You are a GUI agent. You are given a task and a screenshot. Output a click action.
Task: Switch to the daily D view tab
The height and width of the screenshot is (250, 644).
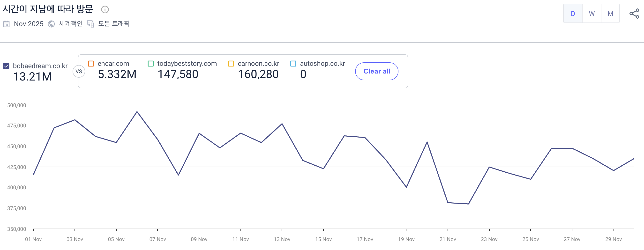573,14
